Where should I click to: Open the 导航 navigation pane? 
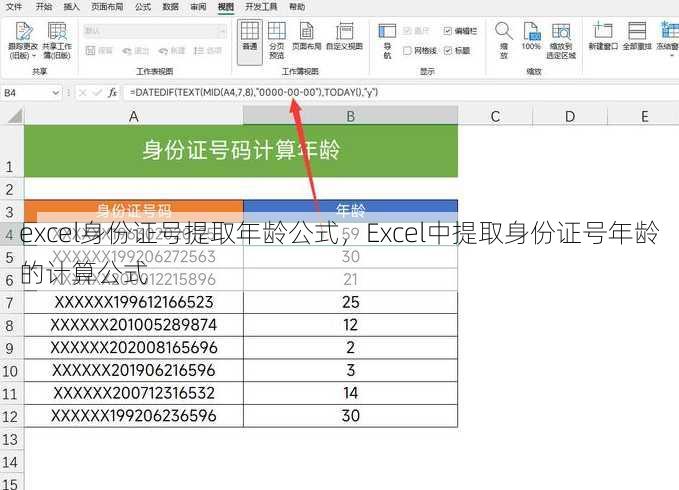pyautogui.click(x=387, y=41)
